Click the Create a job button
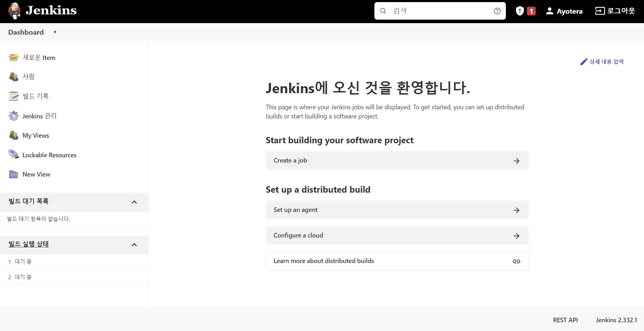644x331 pixels. 397,160
